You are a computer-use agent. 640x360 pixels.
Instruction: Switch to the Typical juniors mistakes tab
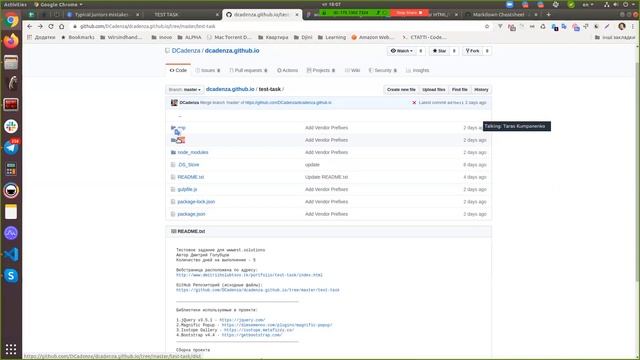(x=102, y=15)
